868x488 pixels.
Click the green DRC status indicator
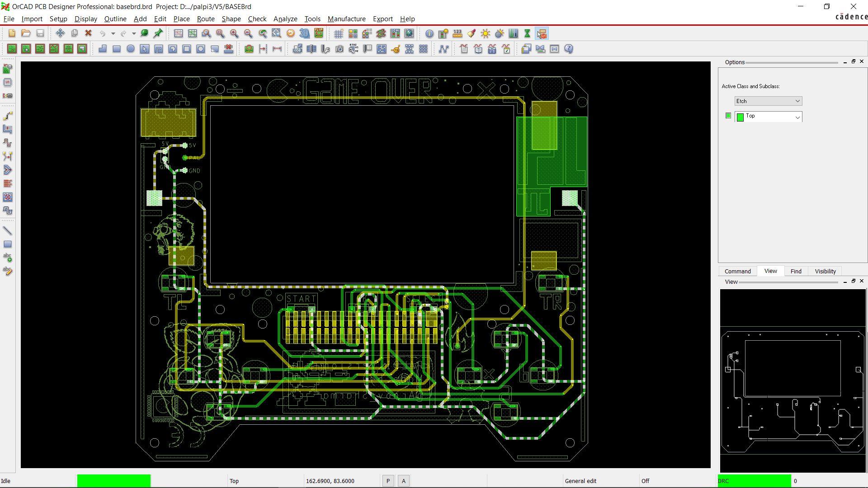point(754,481)
